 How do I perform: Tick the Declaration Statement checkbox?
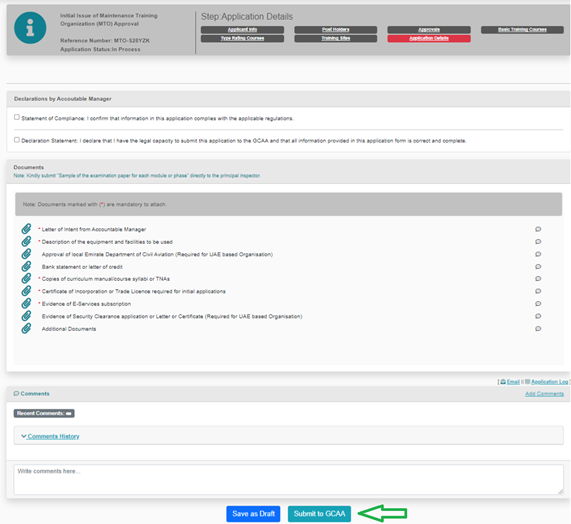pyautogui.click(x=17, y=140)
